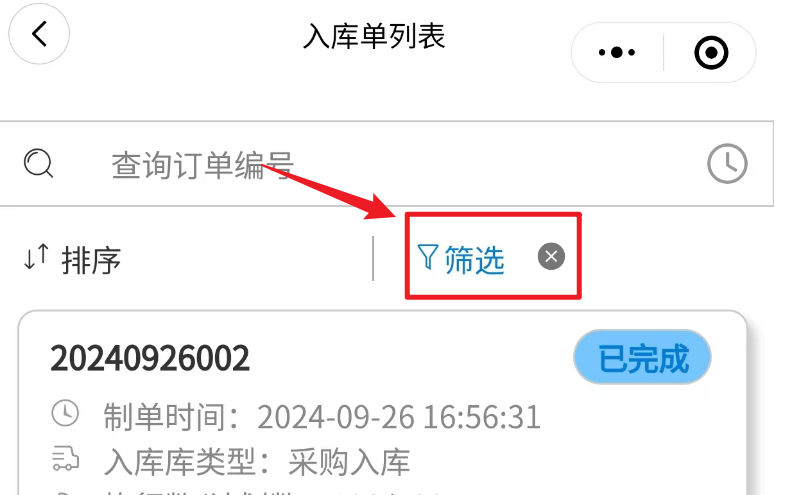The height and width of the screenshot is (495, 791).
Task: Open the 排序 sort options
Action: [91, 261]
